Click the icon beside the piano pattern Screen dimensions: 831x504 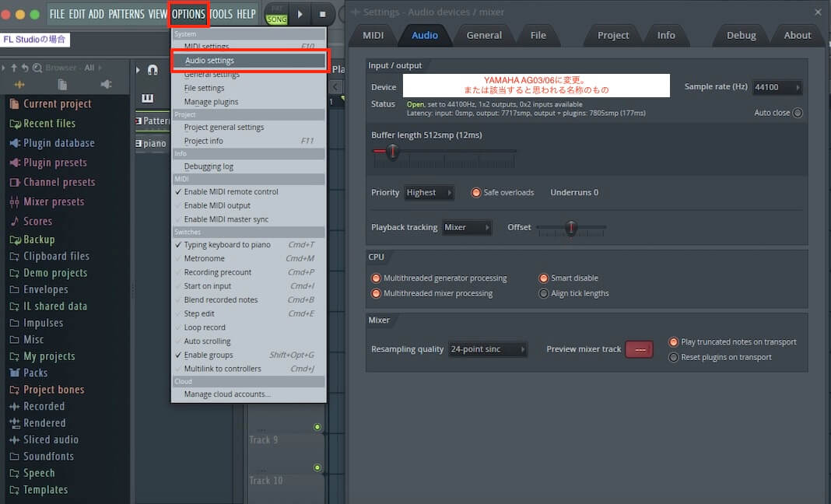138,144
